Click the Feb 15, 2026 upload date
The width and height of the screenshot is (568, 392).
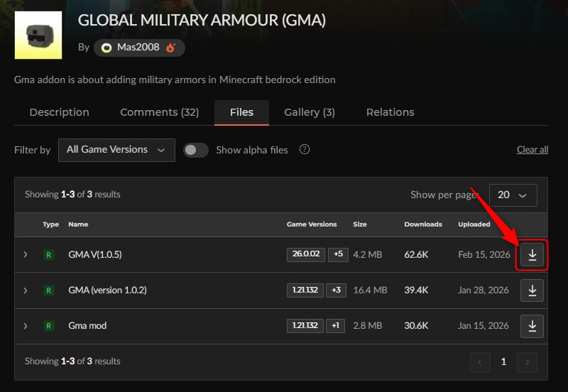(484, 255)
